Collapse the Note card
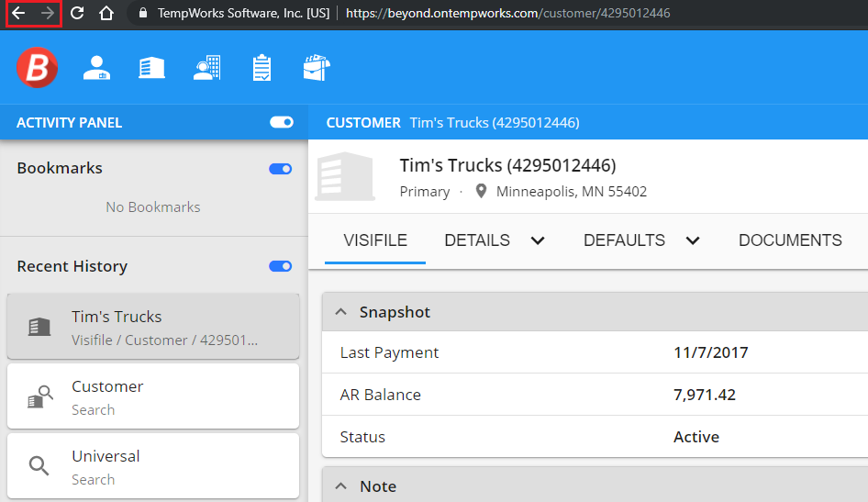868x502 pixels. click(x=341, y=486)
